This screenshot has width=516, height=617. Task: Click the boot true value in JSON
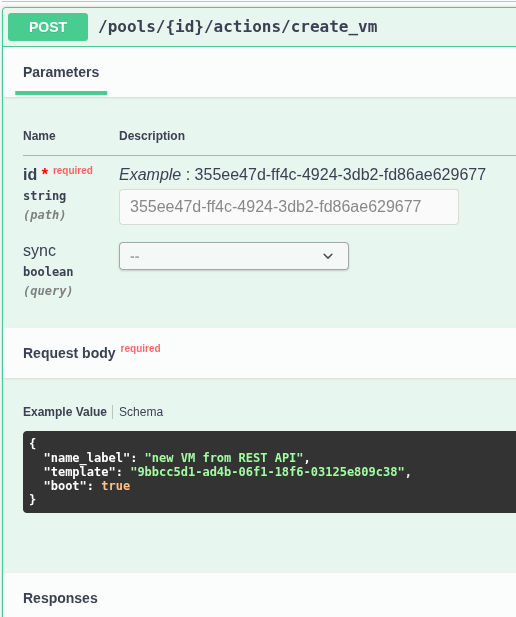click(116, 486)
